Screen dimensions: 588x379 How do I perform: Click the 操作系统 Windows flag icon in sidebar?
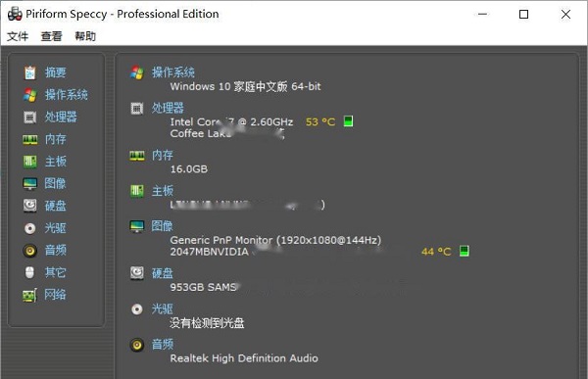[x=30, y=95]
